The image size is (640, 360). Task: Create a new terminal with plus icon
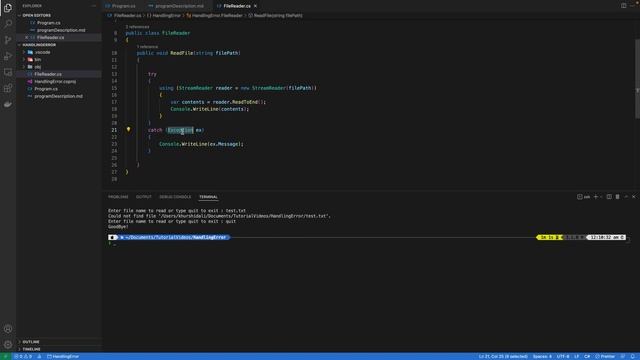pyautogui.click(x=596, y=197)
